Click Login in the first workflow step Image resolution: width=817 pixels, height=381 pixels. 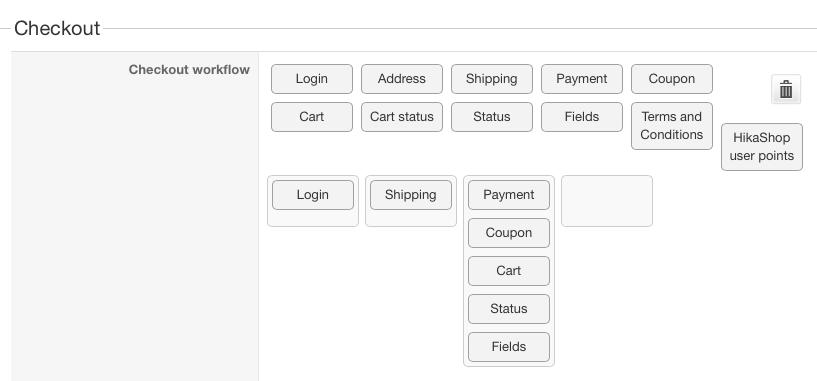(313, 195)
